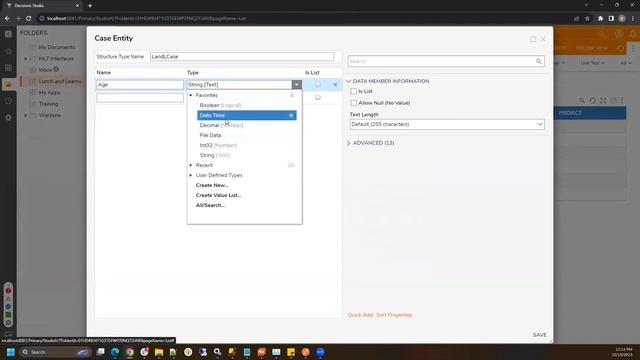Image resolution: width=640 pixels, height=360 pixels.
Task: Open the Windows Start menu
Action: coord(11,352)
